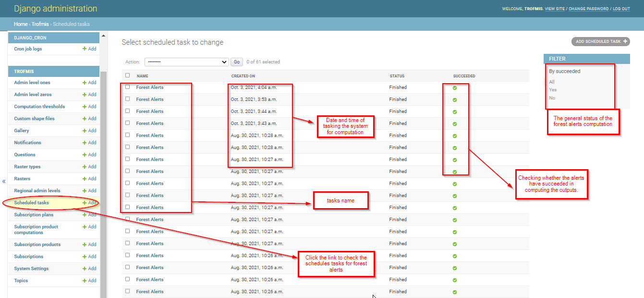Click green success icon for 3:44 a.m. task
This screenshot has width=644, height=298.
click(x=454, y=112)
